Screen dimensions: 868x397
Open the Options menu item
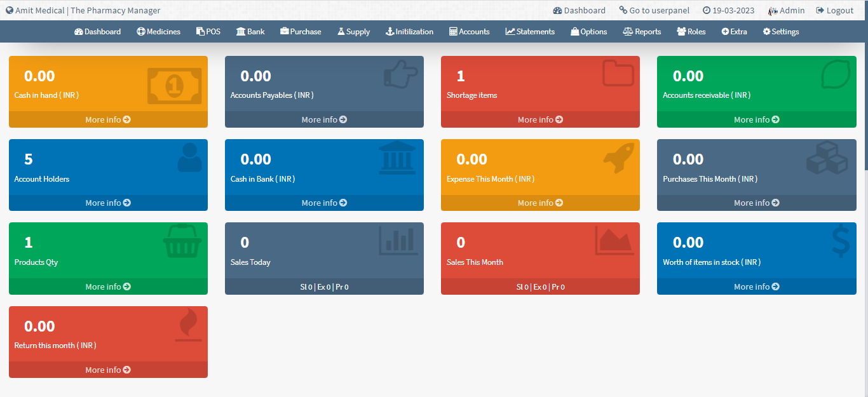(x=588, y=31)
